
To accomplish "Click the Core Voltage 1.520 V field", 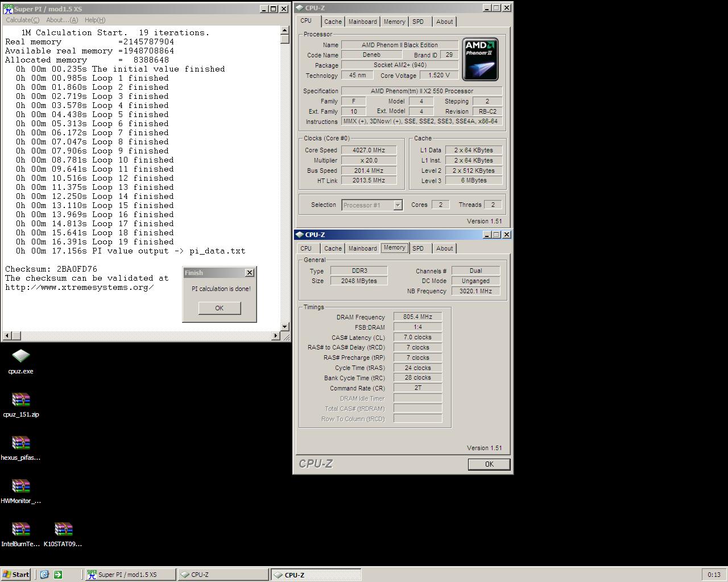I will click(439, 75).
